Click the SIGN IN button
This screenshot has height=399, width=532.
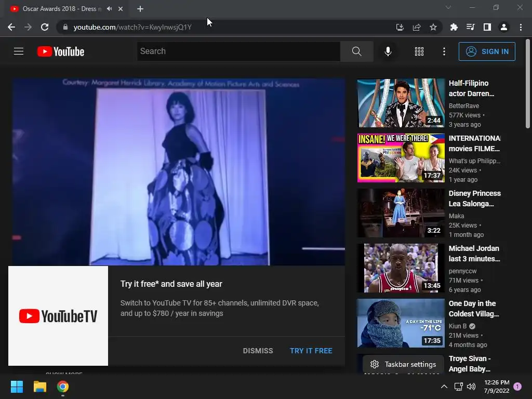tap(487, 51)
